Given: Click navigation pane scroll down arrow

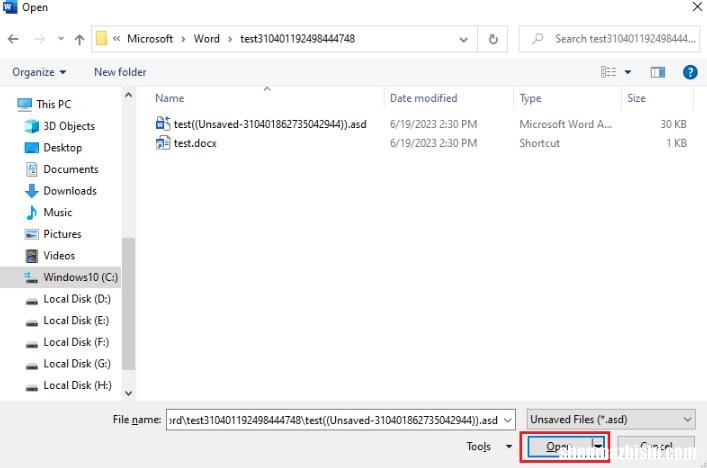Looking at the screenshot, I should tap(129, 393).
